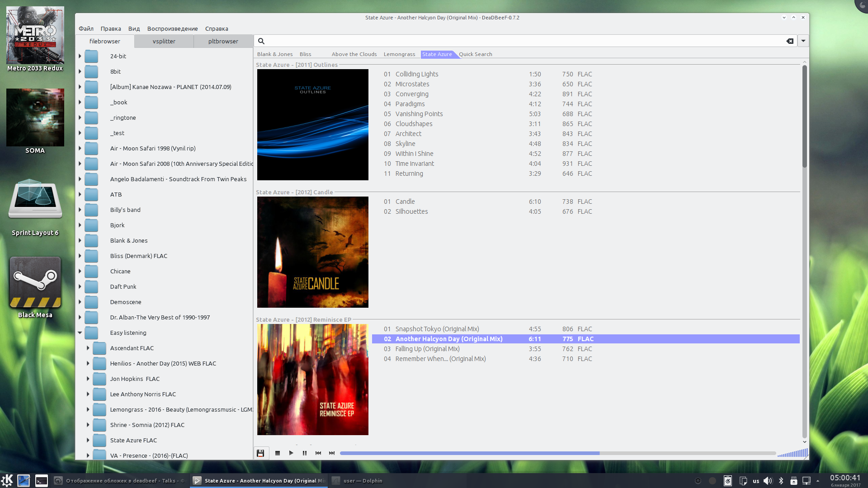Collapse the Easy listening folder
The width and height of the screenshot is (868, 488).
(x=80, y=333)
